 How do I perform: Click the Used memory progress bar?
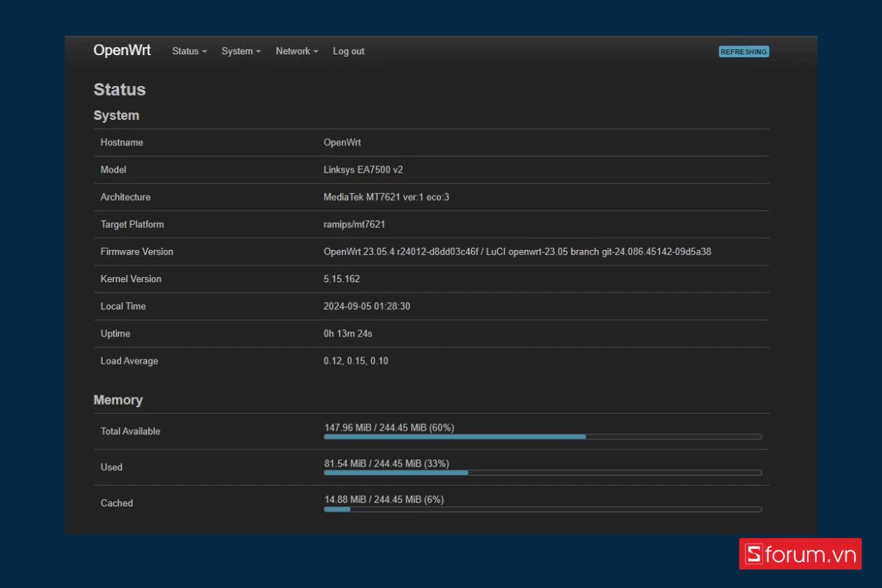[x=542, y=473]
